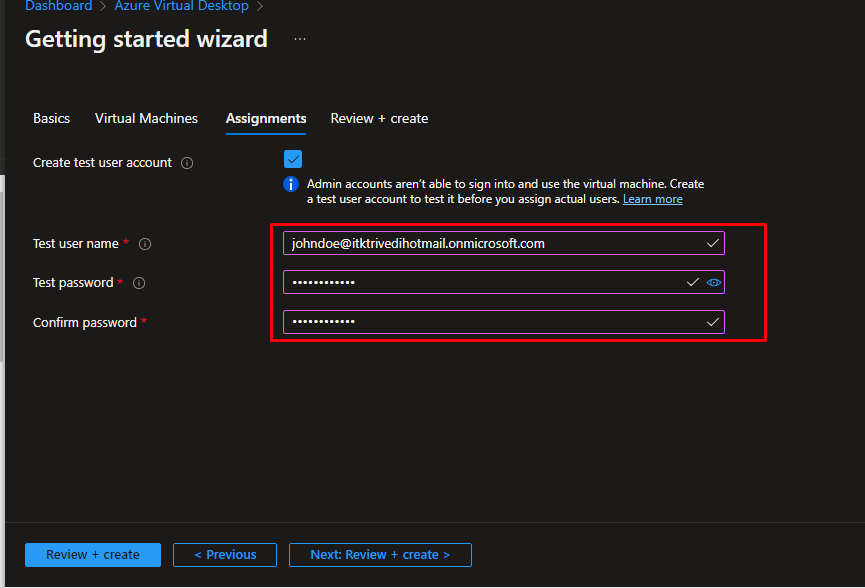
Task: Click into the Test user name field
Action: [490, 243]
